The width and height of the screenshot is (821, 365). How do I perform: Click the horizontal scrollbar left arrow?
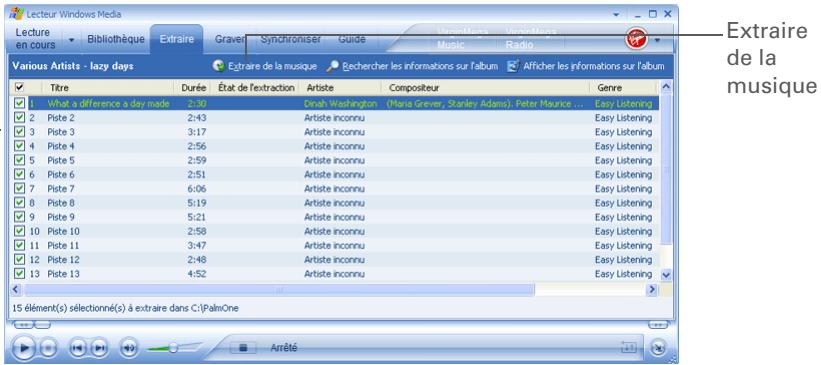16,289
